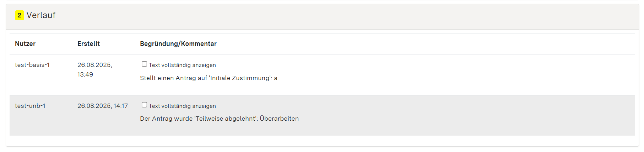Select the user name test-unb-1
Image resolution: width=644 pixels, height=152 pixels.
pyautogui.click(x=30, y=106)
